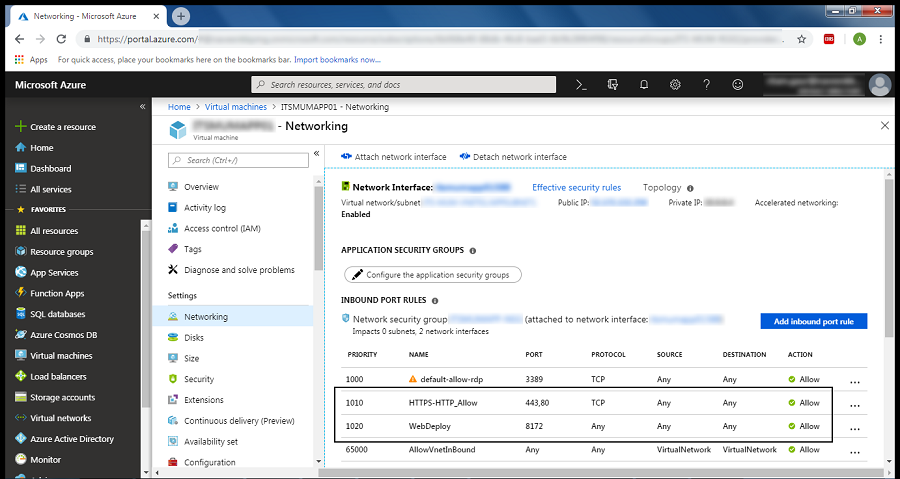Viewport: 900px width, 479px height.
Task: Select the WebDeploy rule name
Action: click(430, 426)
